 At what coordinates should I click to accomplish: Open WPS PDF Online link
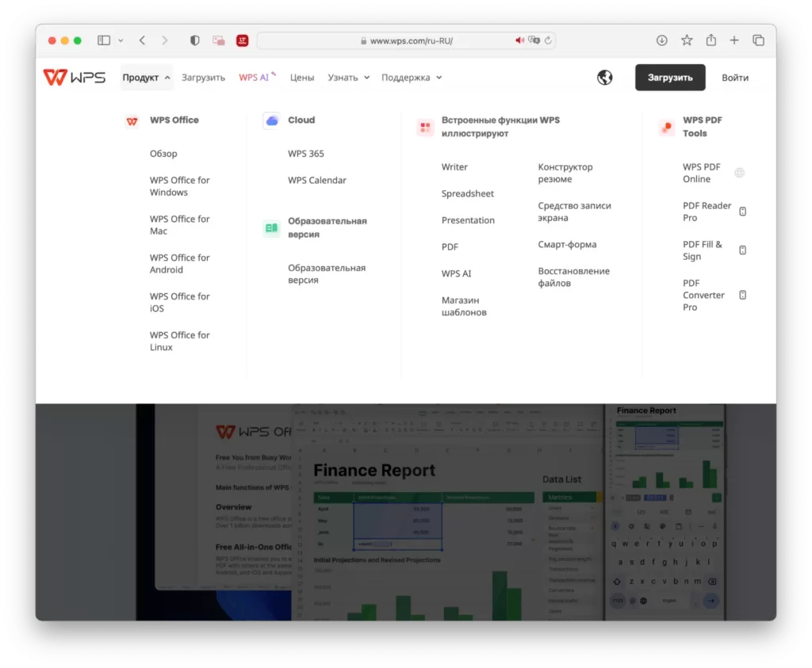[x=701, y=173]
